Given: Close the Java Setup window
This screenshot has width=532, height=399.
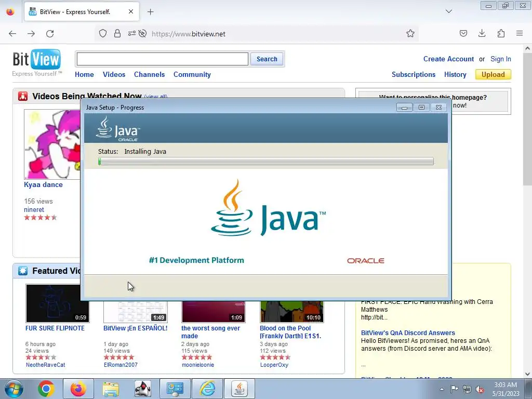Looking at the screenshot, I should pos(438,107).
